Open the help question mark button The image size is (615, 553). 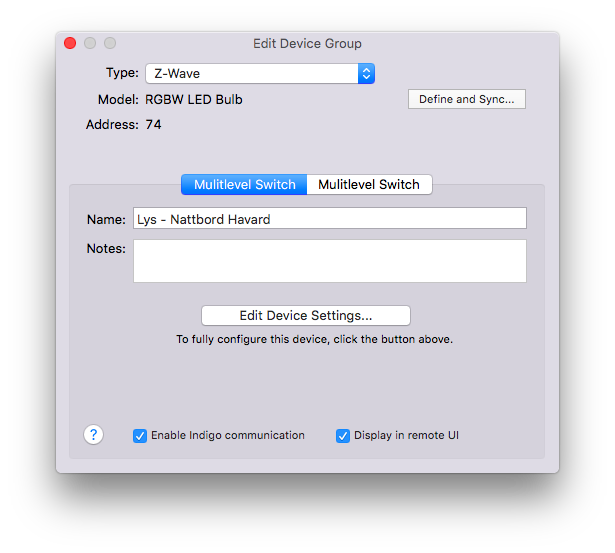(x=93, y=435)
